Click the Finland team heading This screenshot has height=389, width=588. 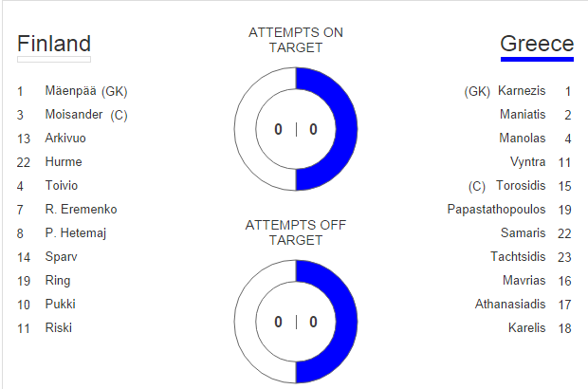(x=54, y=44)
